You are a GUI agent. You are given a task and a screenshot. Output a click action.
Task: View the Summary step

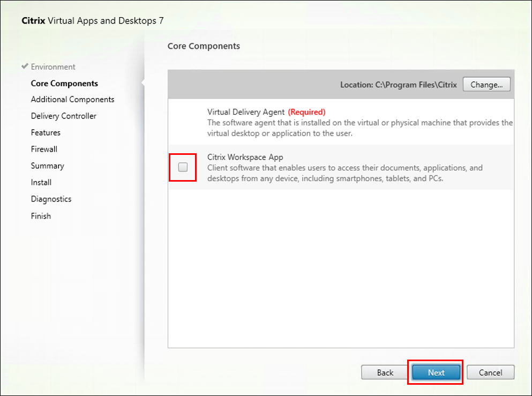[x=47, y=166]
